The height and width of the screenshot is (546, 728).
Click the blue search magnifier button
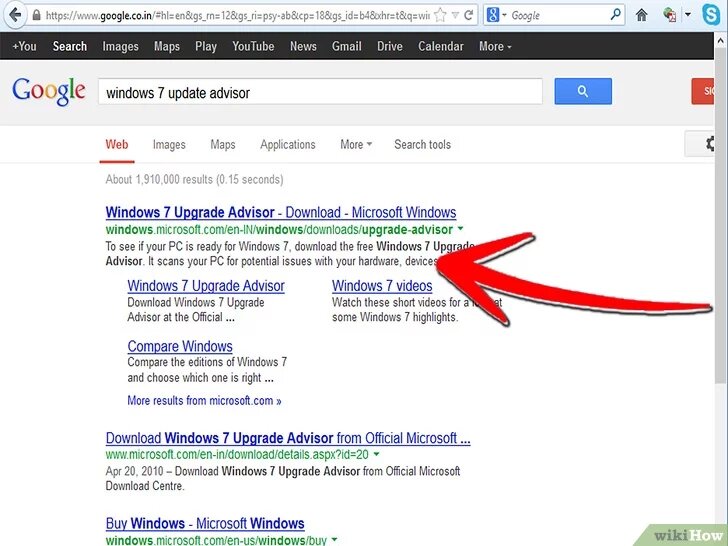point(583,91)
